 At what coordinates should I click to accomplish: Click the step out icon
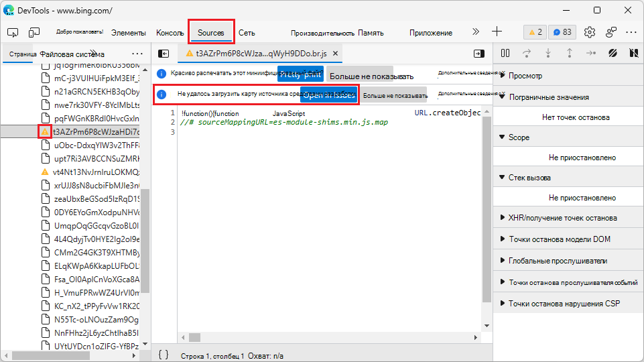569,53
